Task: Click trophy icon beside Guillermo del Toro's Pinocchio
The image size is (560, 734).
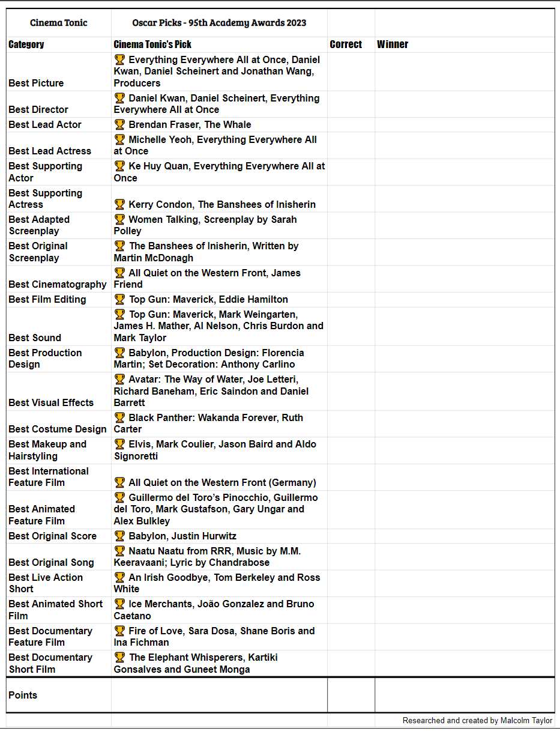Action: [119, 497]
